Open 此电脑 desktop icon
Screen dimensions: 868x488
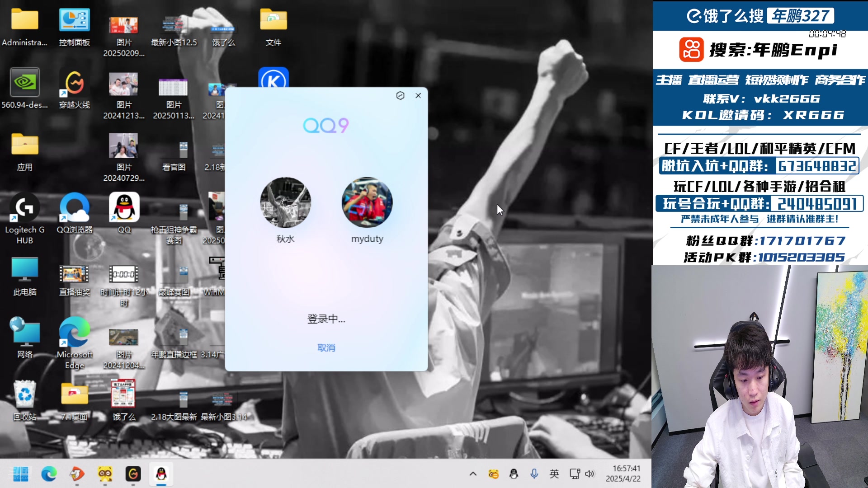click(24, 277)
